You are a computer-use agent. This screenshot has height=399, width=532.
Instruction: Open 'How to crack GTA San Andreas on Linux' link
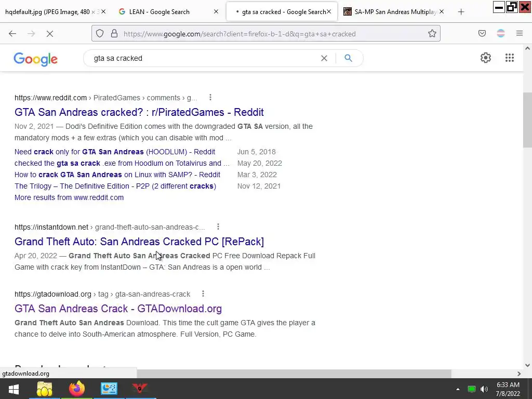tap(117, 175)
